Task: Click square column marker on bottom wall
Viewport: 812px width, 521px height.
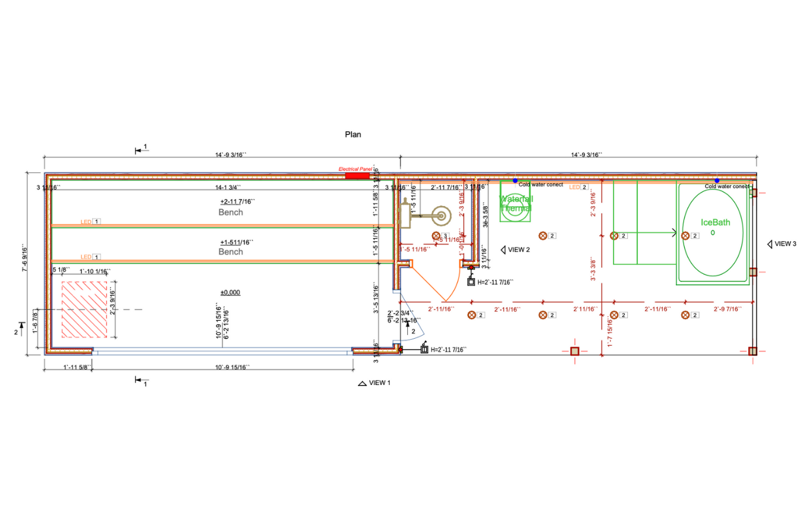Action: coord(575,351)
